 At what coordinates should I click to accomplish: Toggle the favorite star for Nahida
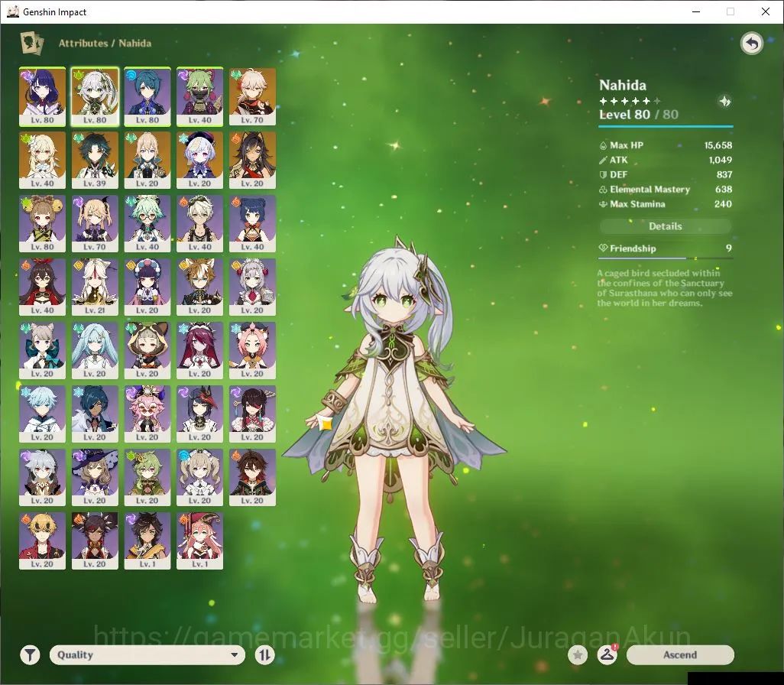578,654
